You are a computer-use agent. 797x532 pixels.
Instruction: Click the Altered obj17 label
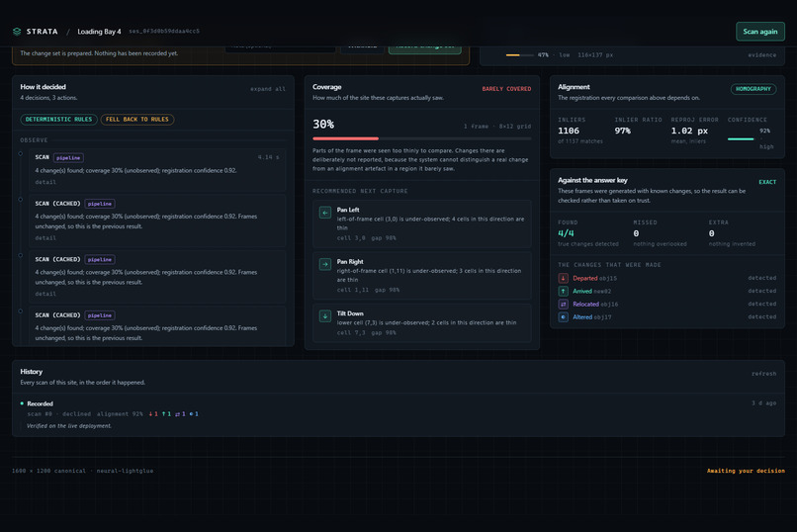click(591, 317)
